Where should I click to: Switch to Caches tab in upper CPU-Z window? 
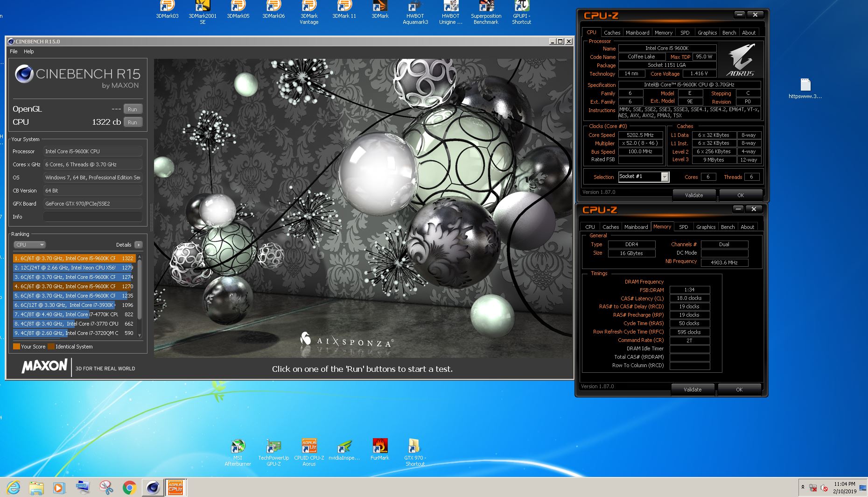(x=612, y=33)
